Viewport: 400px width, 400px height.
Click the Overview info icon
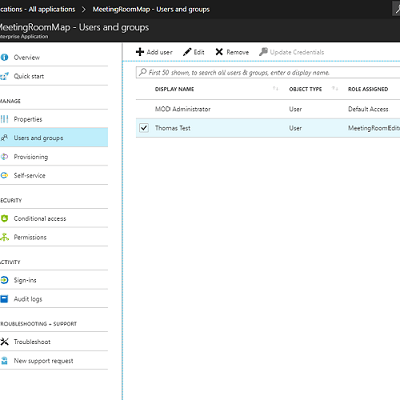[x=4, y=57]
